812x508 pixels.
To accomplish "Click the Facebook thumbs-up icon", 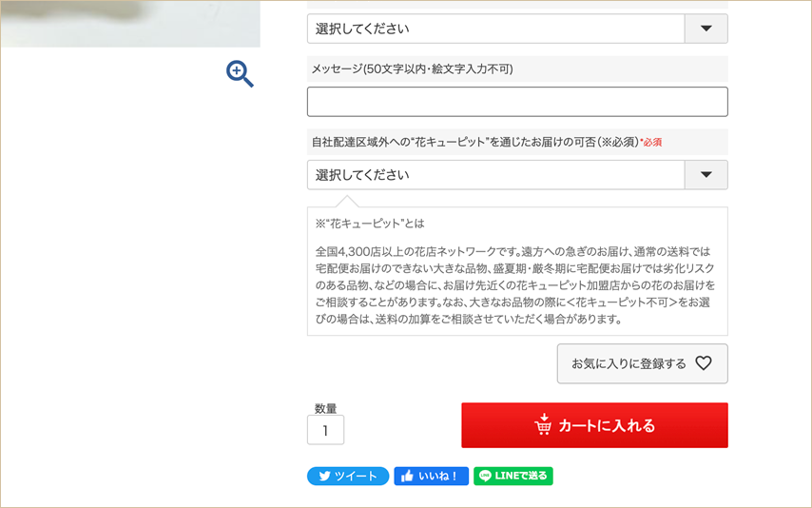I will tap(408, 477).
